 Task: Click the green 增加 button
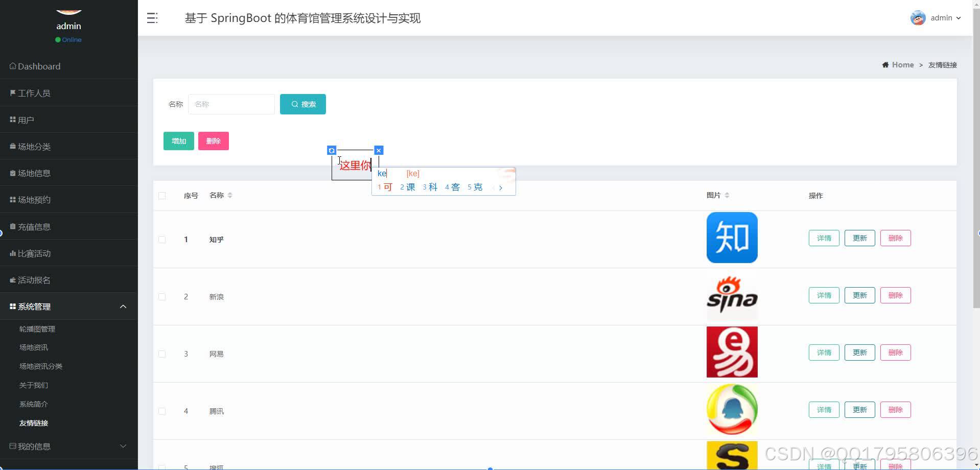[179, 141]
